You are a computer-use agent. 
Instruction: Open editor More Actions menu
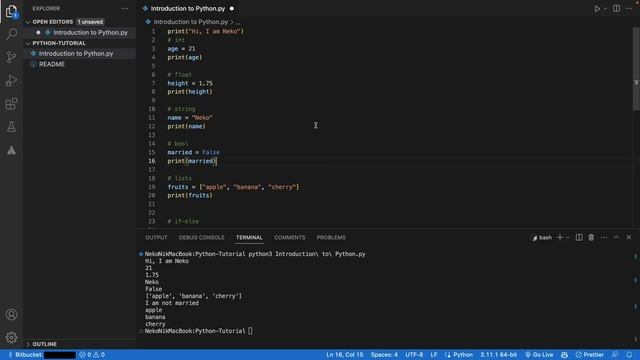point(629,9)
